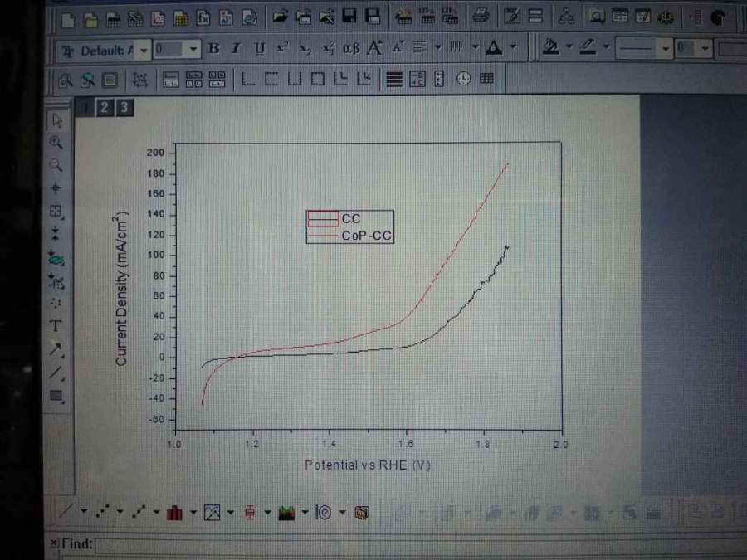Click the New Function (fx) icon
The height and width of the screenshot is (560, 747).
(204, 18)
